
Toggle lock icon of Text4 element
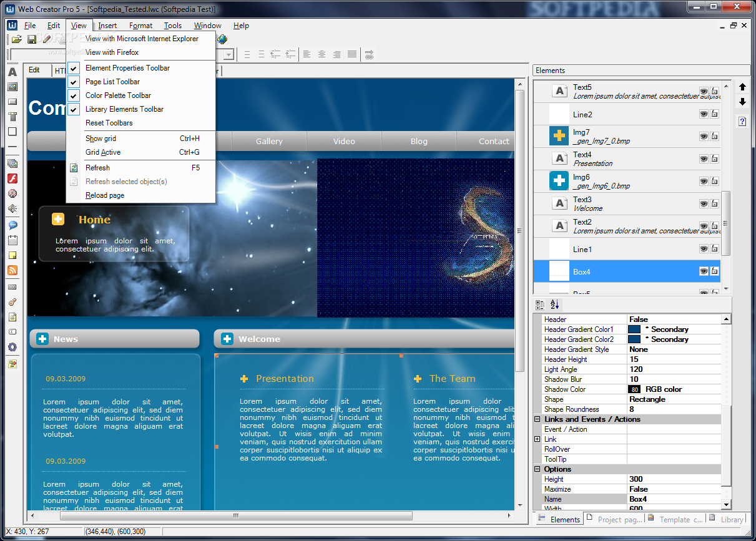point(714,159)
